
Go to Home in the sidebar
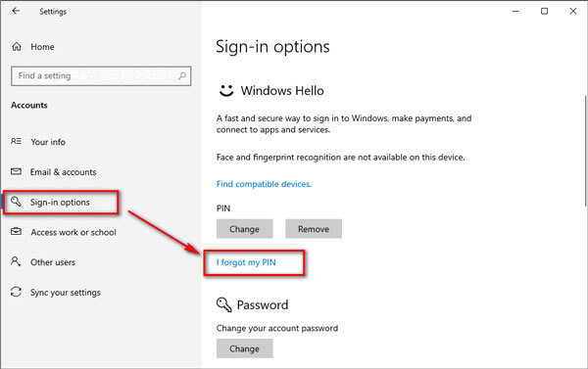click(42, 47)
